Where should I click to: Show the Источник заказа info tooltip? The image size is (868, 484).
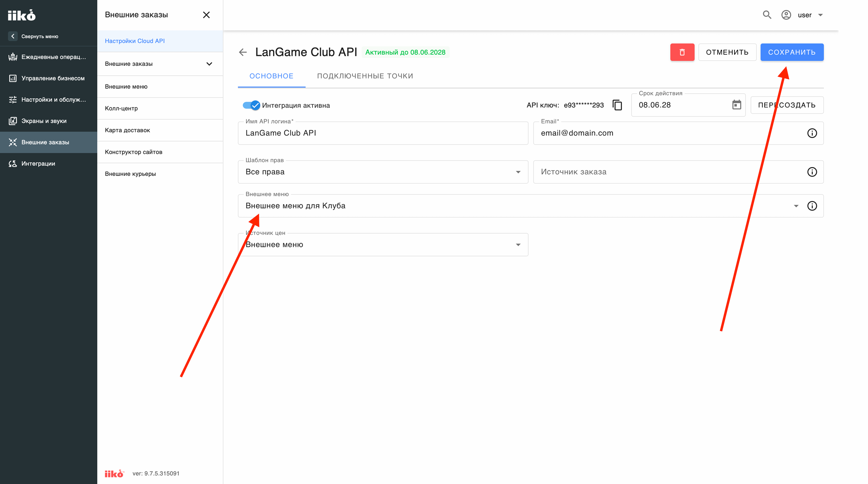pos(812,172)
